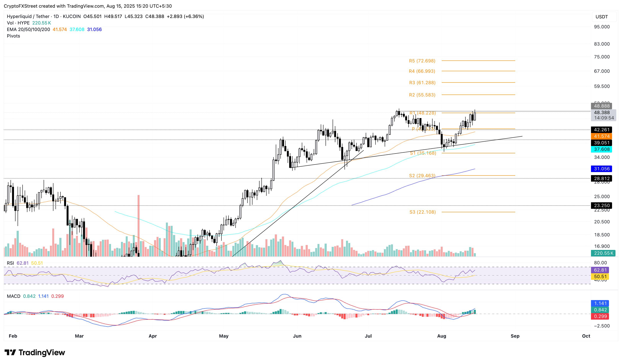This screenshot has width=622, height=364.
Task: Click the May month marker on time axis
Action: coord(224,336)
